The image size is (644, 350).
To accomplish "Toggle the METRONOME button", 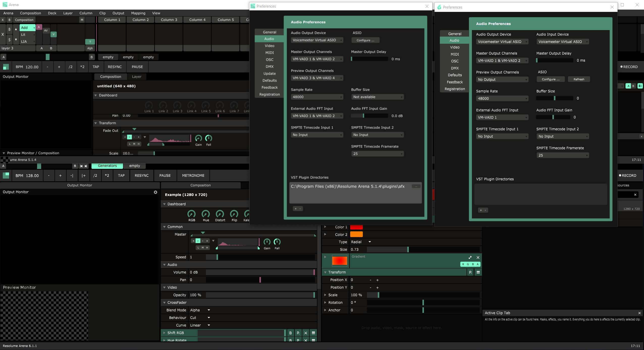I will click(193, 176).
